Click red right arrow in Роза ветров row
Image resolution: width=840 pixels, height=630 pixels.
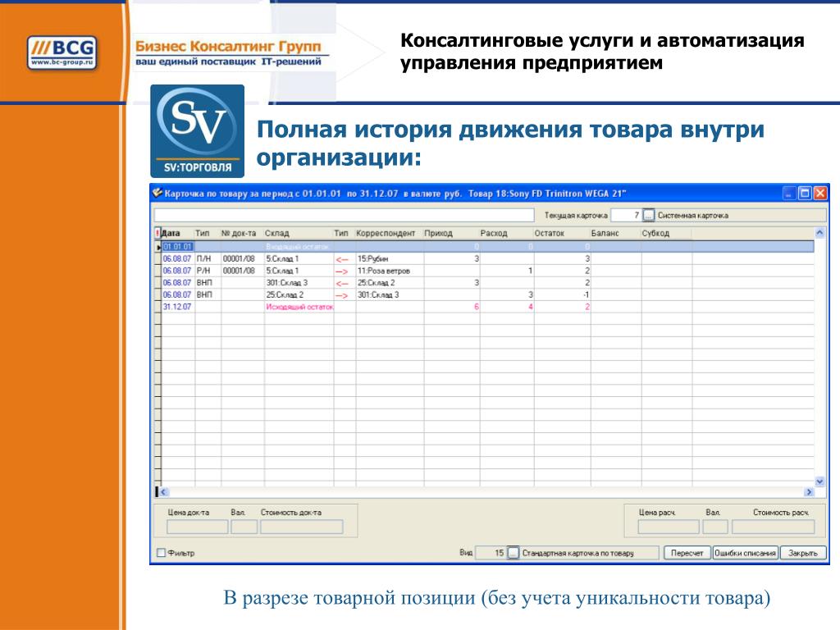click(x=342, y=272)
